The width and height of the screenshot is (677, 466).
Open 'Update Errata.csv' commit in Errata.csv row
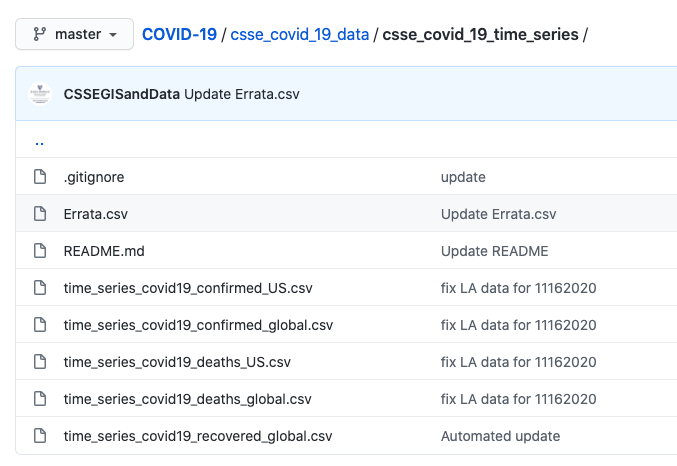(x=498, y=214)
